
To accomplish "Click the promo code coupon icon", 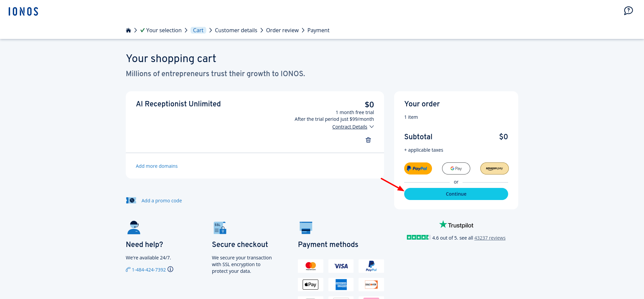I will click(131, 200).
